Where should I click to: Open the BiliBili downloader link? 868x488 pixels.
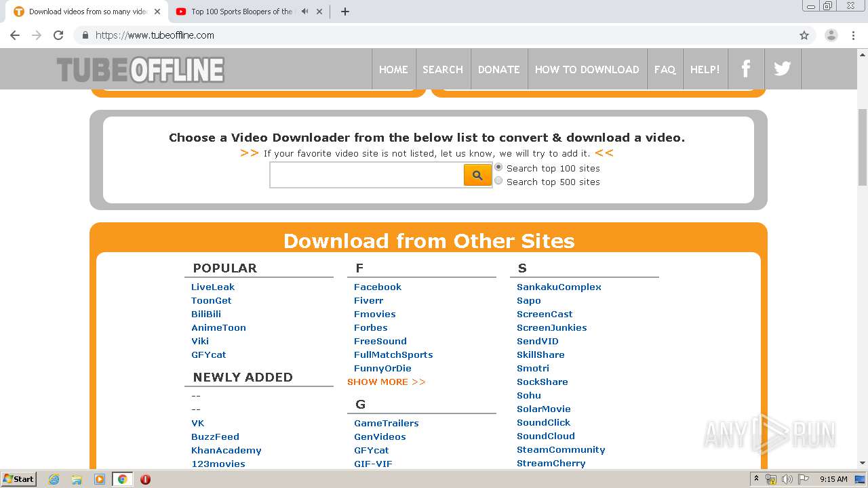pyautogui.click(x=206, y=314)
